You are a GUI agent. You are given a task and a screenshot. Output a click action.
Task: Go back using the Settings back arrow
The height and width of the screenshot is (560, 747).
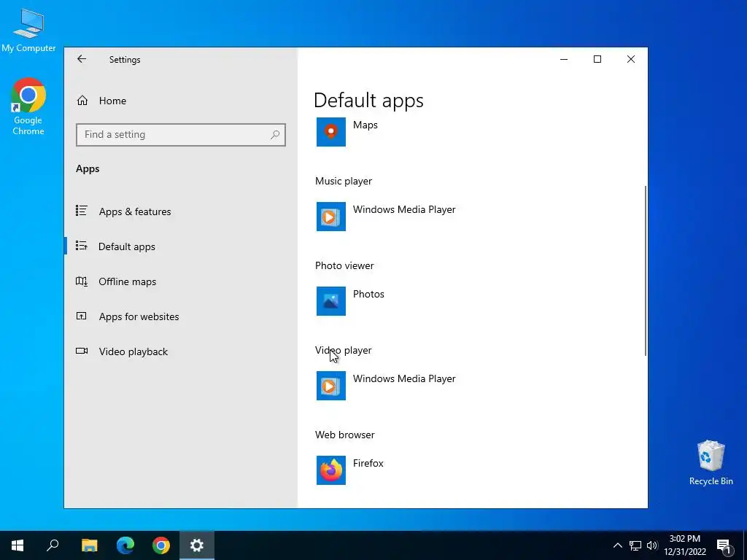(x=82, y=59)
